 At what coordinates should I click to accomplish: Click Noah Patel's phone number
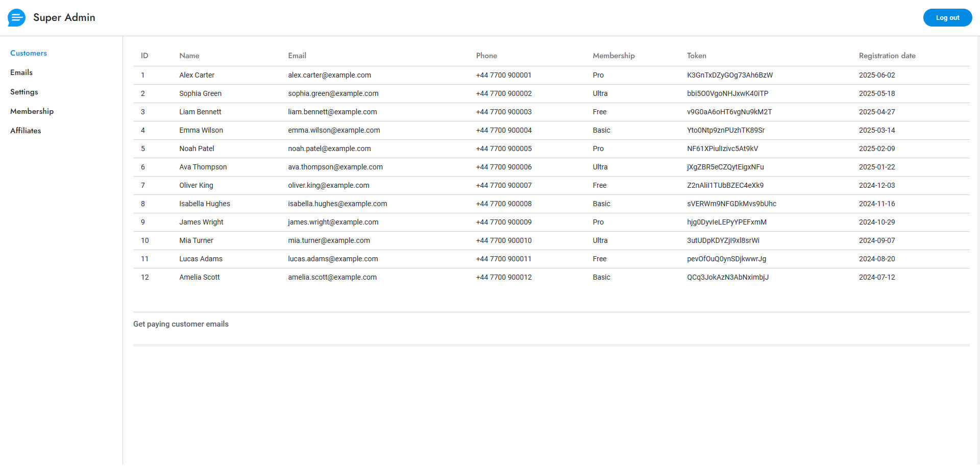(x=503, y=149)
